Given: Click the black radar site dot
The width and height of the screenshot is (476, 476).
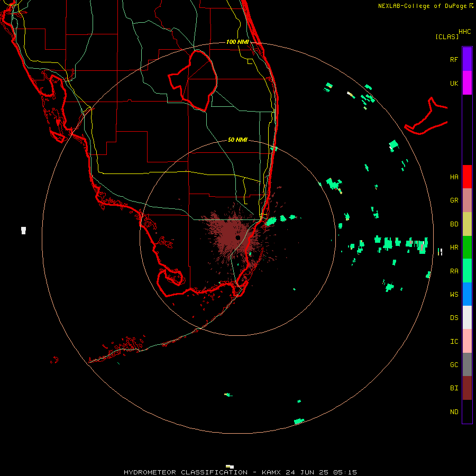Looking at the screenshot, I should tap(237, 237).
